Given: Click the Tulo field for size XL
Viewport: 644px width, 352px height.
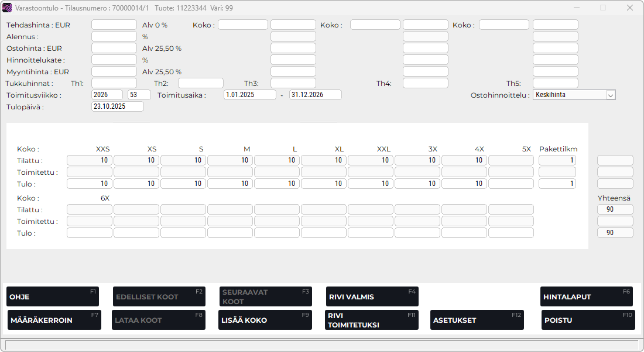Looking at the screenshot, I should click(324, 184).
